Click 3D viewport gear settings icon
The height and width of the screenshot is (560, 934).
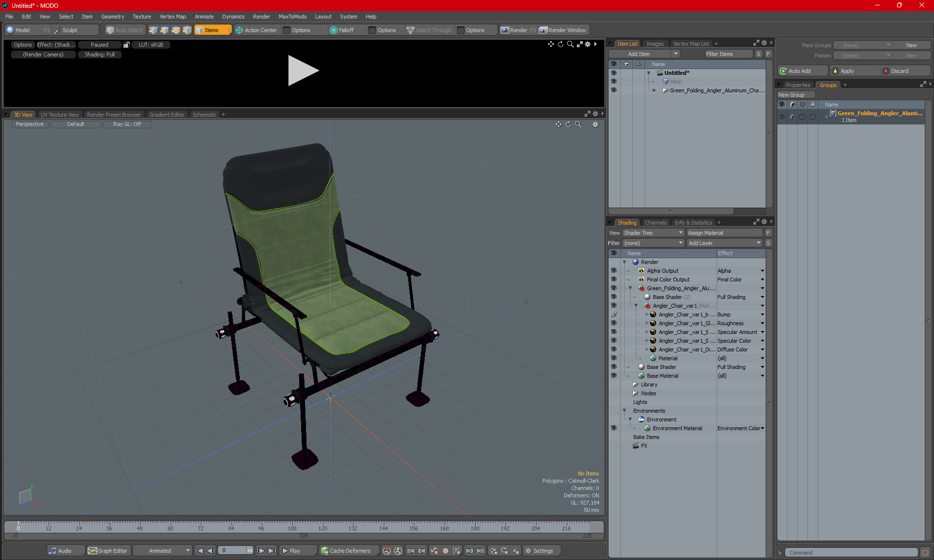click(595, 124)
